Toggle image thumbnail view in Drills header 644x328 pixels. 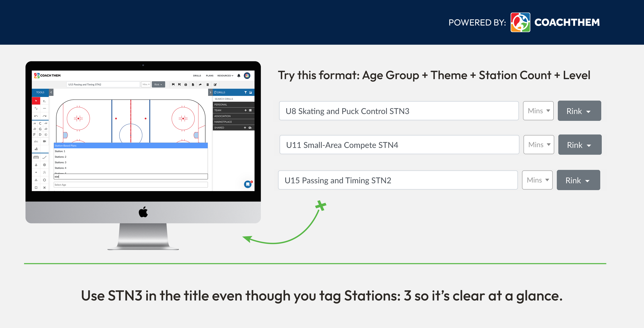(x=251, y=92)
